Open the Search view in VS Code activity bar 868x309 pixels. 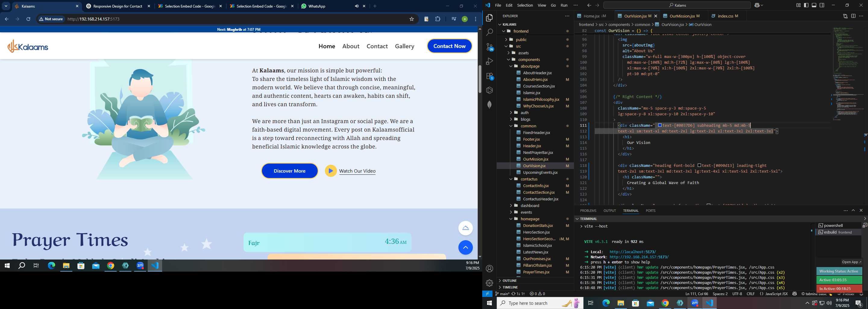tap(489, 32)
